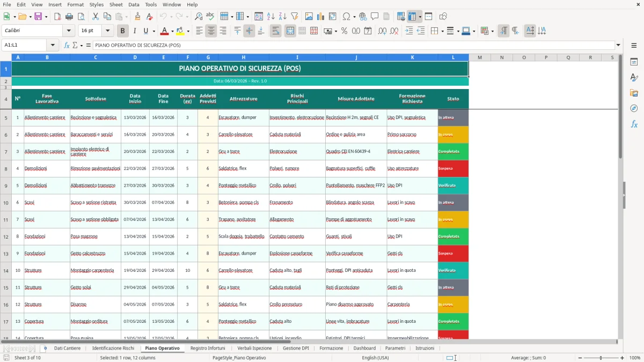Apply the red font color
This screenshot has height=362, width=644.
coord(165,31)
